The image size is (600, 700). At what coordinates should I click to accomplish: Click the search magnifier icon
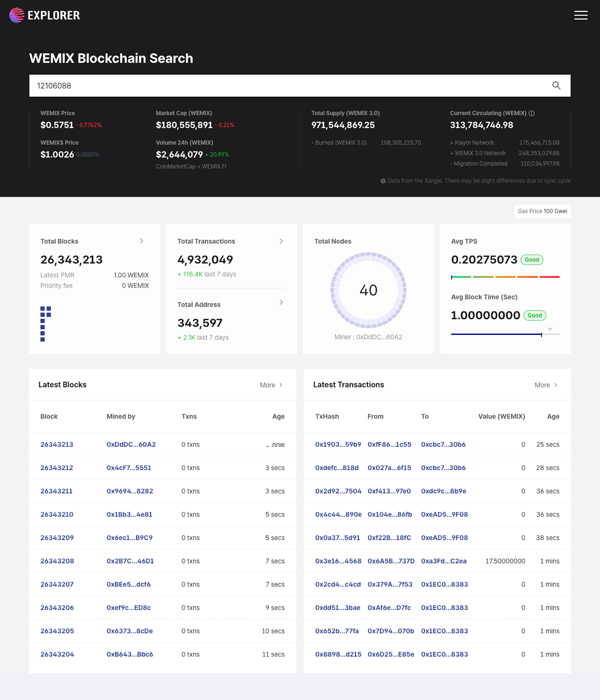pos(556,86)
